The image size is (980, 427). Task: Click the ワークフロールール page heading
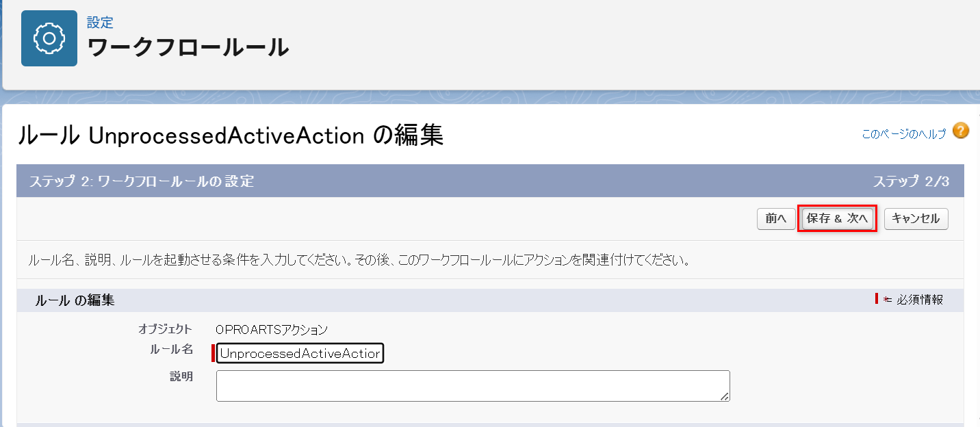pos(188,48)
